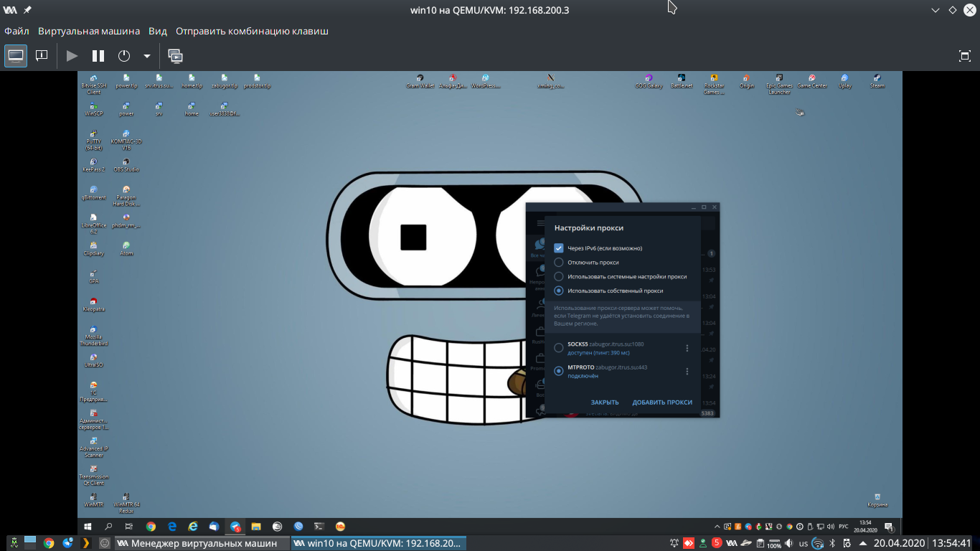This screenshot has height=551, width=980.
Task: Open Telegram on Windows guest taskbar
Action: point(235,526)
